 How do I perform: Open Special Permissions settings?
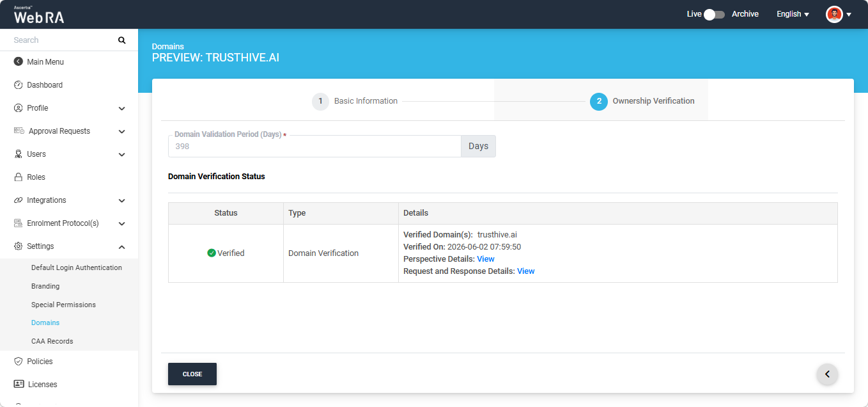coord(63,305)
